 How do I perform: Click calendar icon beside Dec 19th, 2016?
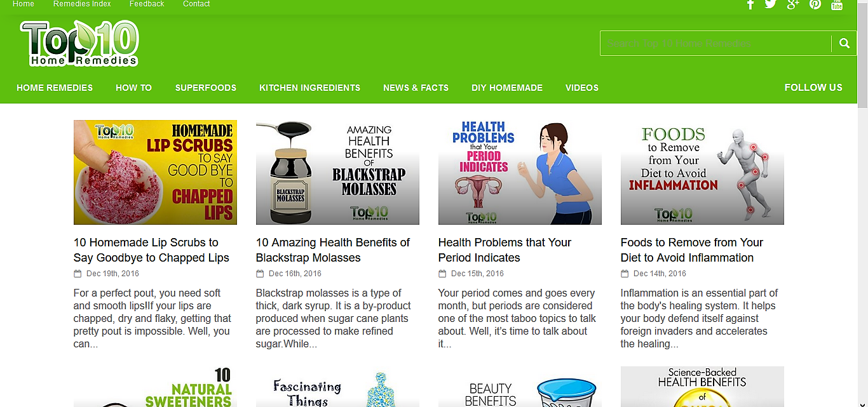click(x=78, y=274)
